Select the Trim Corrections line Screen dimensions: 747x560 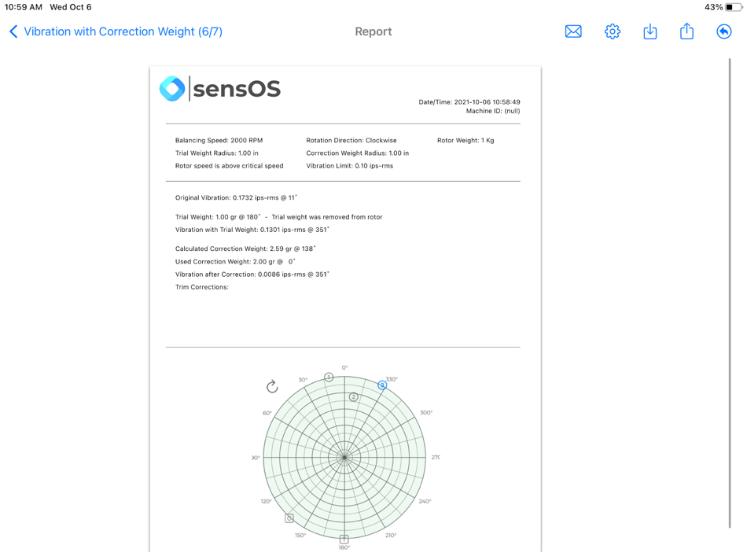[x=201, y=286]
